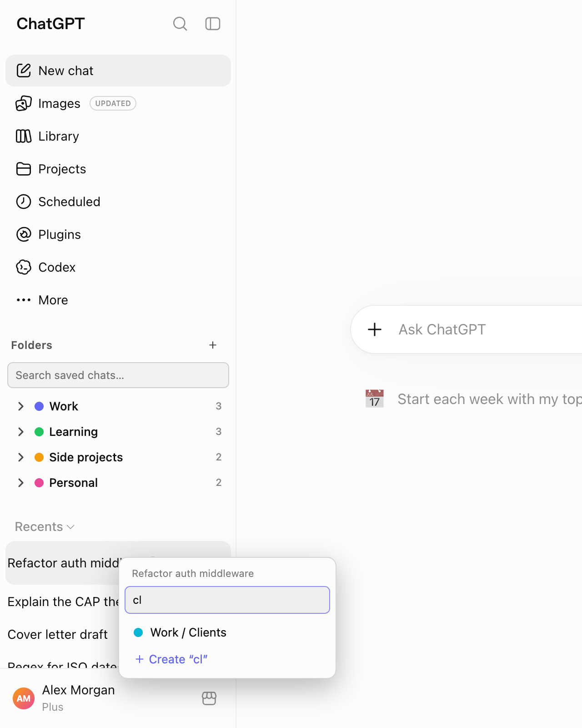Click the orange Side projects color dot
The image size is (582, 728).
(39, 457)
